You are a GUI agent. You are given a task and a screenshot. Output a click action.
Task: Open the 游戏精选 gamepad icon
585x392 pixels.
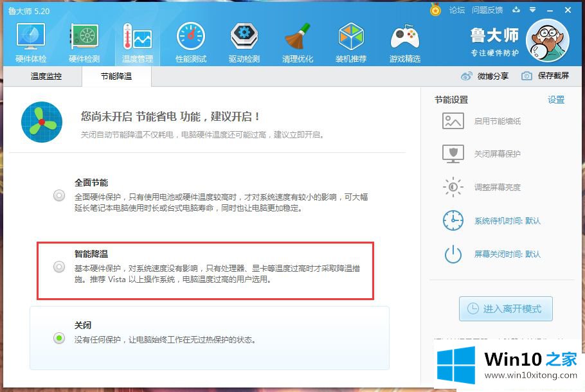point(405,37)
